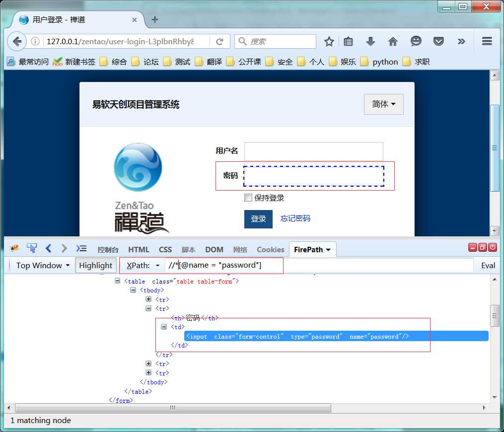Open the bookmarks list icon
This screenshot has width=504, height=432.
[x=348, y=42]
